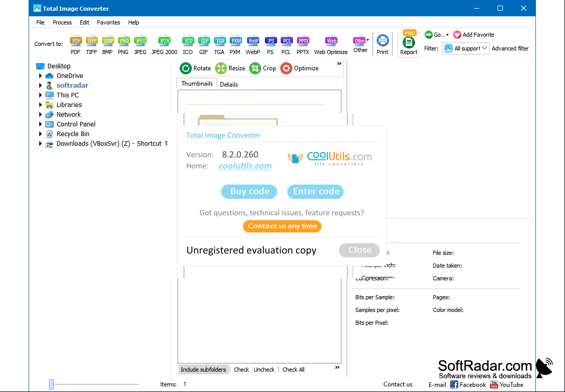Click the Uncheck button
This screenshot has height=392, width=565.
click(x=264, y=370)
